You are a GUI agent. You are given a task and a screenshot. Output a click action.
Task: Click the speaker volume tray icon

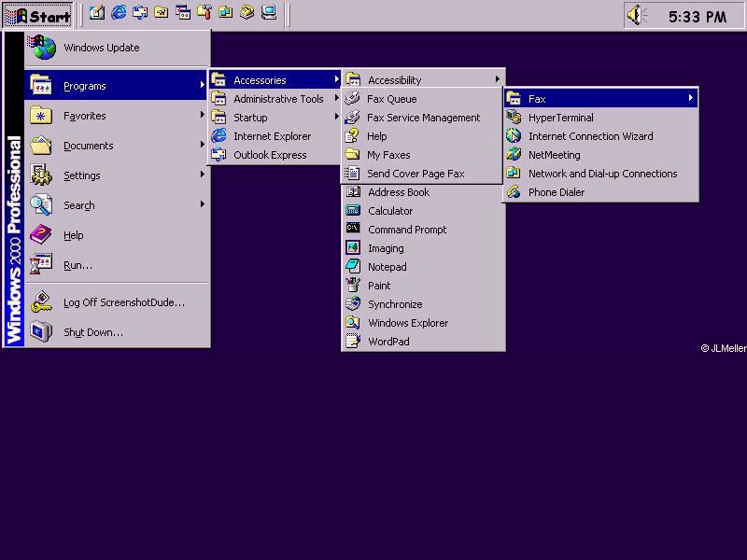point(637,15)
